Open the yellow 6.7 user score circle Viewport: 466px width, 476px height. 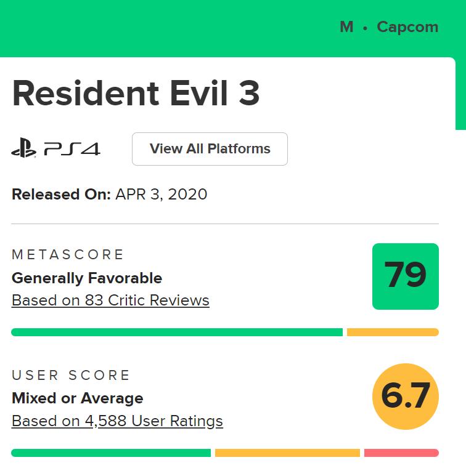[x=405, y=397]
